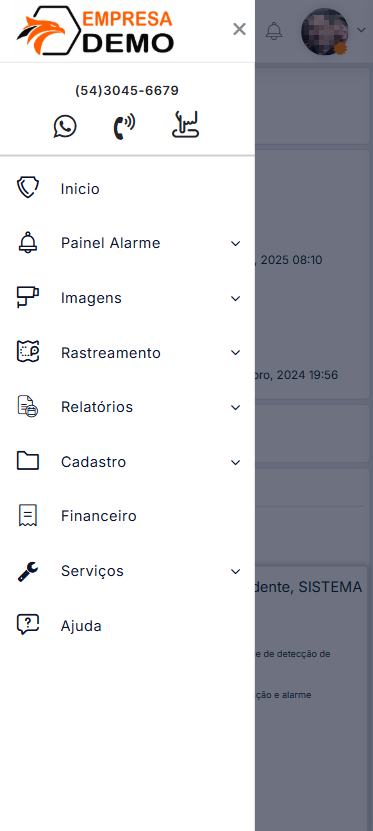This screenshot has height=831, width=373.
Task: Click the question bubble icon beside Ajuda
Action: point(28,625)
